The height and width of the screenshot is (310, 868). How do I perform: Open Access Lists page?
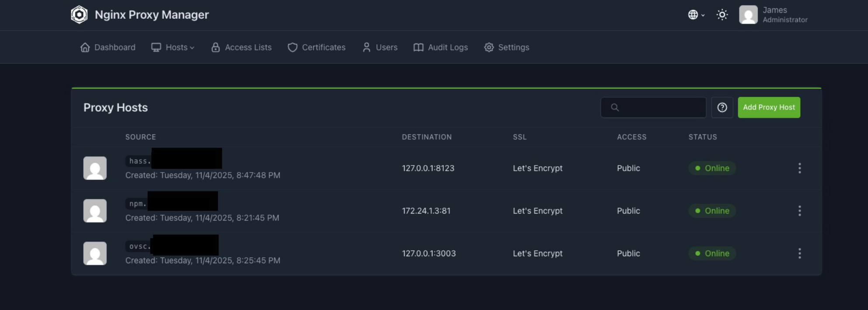pos(241,47)
